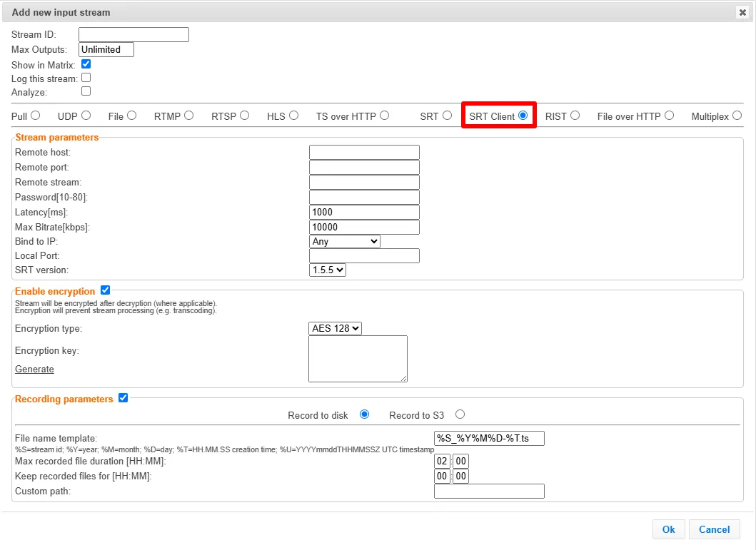The image size is (756, 550).
Task: Focus the Remote port field
Action: click(x=365, y=167)
